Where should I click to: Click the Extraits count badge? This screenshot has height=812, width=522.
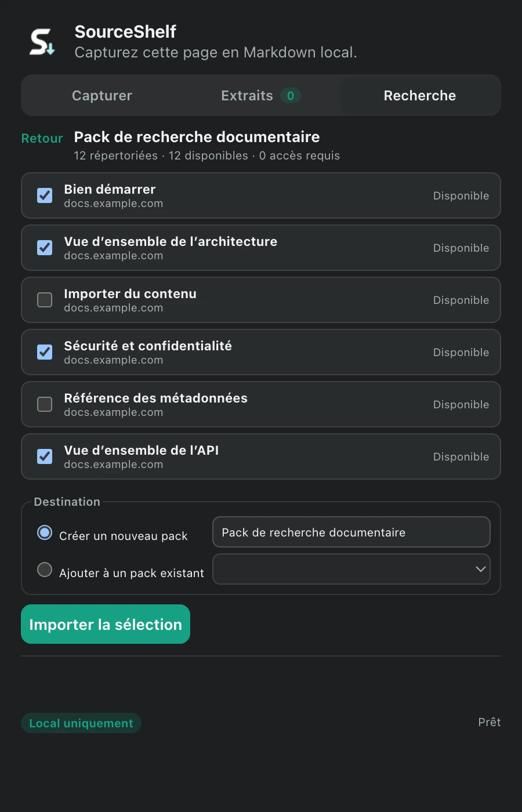(x=291, y=96)
